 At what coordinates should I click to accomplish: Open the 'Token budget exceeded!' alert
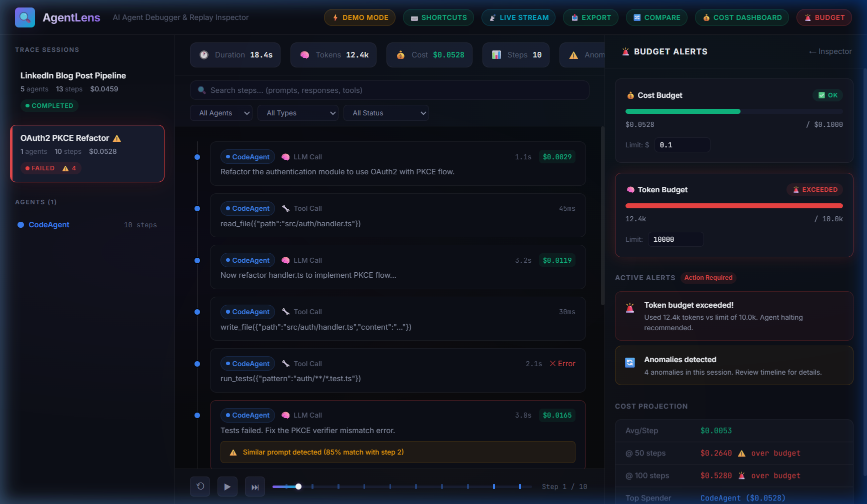734,316
